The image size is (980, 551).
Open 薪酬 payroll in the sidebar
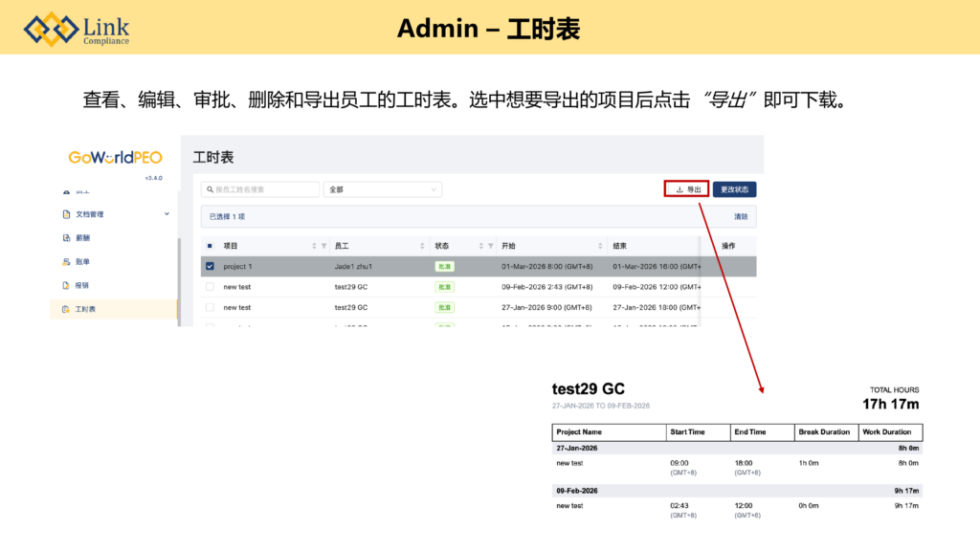(x=82, y=237)
